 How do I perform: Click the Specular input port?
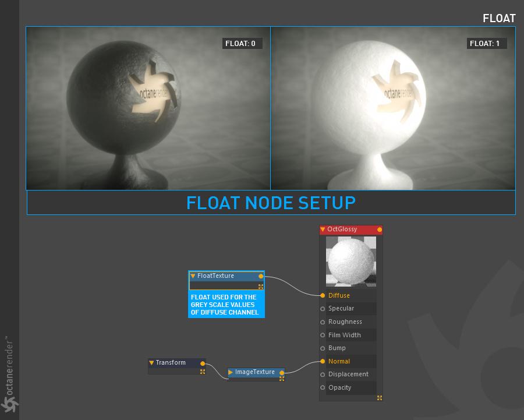coord(323,309)
